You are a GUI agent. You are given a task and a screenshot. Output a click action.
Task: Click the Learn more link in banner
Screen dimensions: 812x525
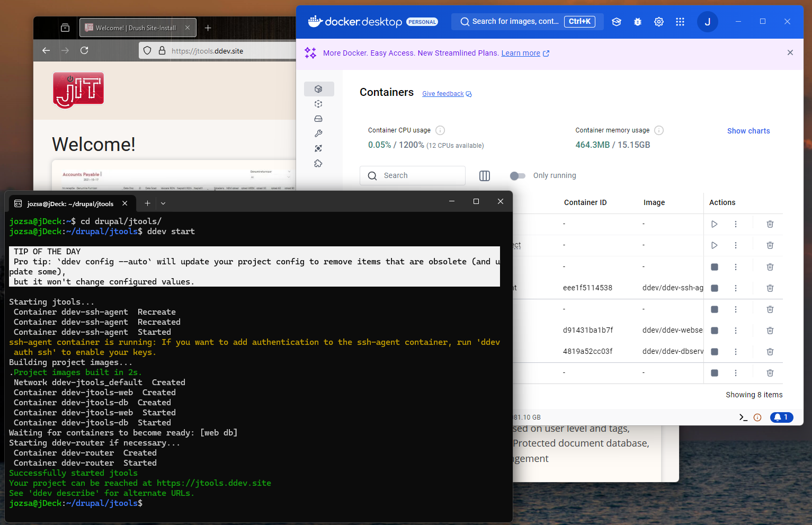520,54
